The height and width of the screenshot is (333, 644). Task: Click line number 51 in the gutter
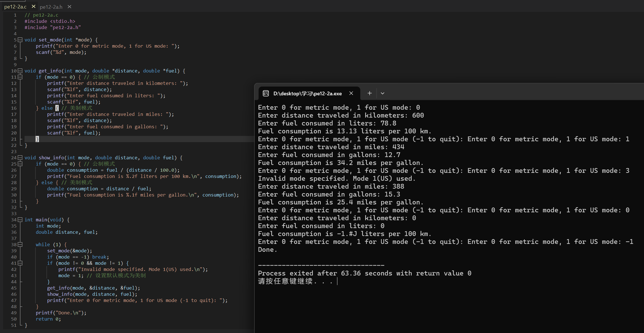coord(14,325)
